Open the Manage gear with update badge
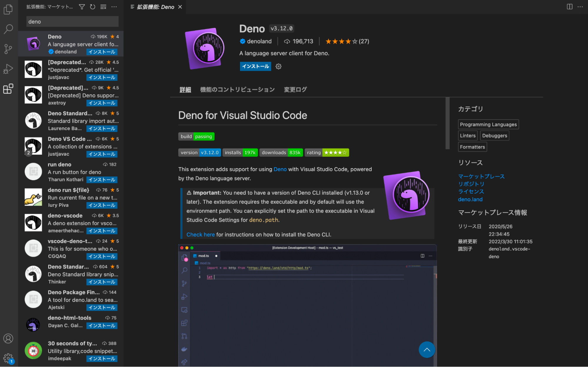The image size is (588, 367). [8, 358]
